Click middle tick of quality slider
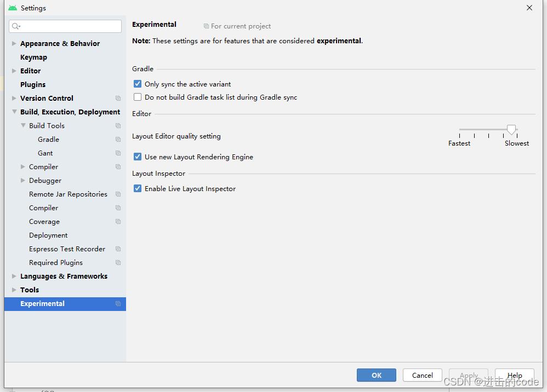547x392 pixels. point(489,136)
